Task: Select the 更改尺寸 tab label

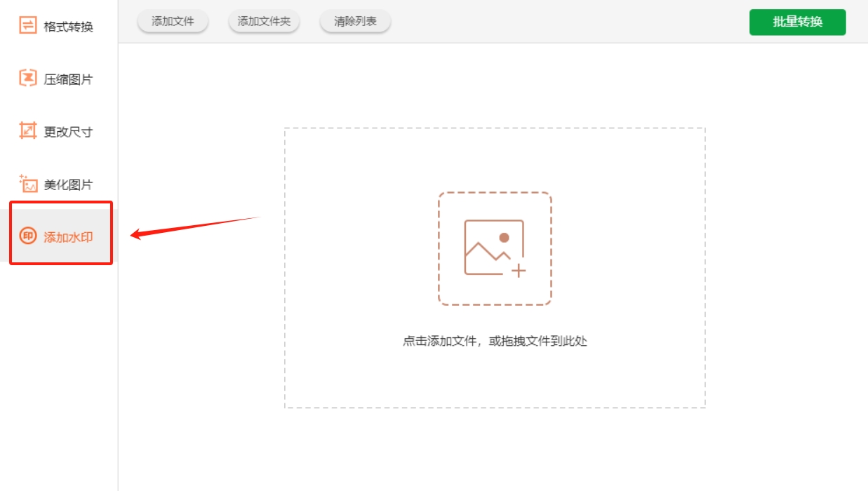Action: click(x=68, y=132)
